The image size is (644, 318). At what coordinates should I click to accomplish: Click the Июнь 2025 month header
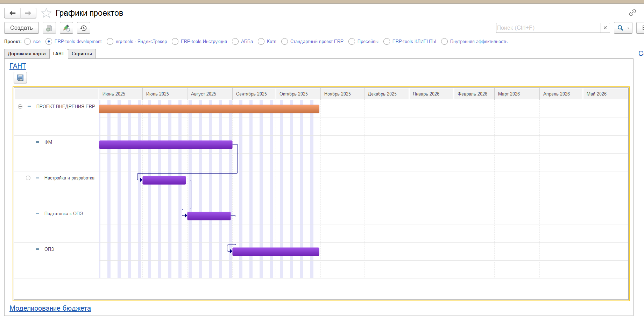click(x=121, y=94)
